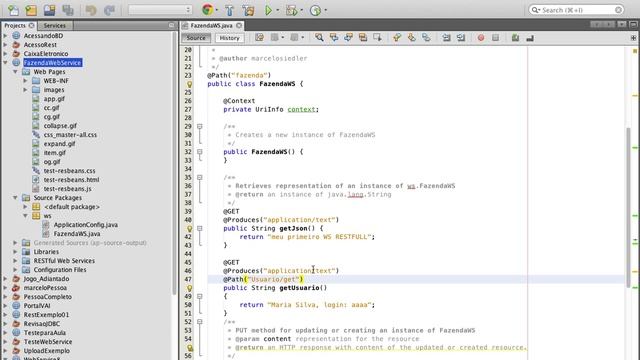The image size is (640, 360).
Task: Click the New File toolbar icon
Action: point(13,10)
